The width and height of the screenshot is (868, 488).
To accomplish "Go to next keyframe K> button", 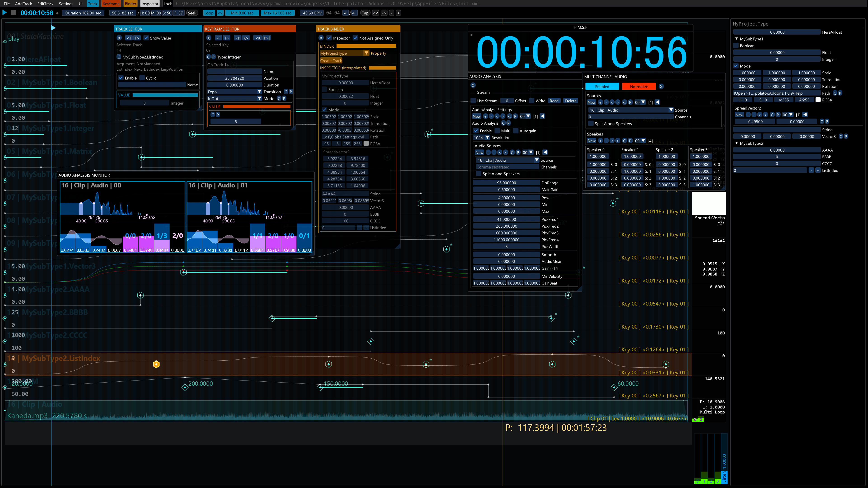I will click(x=246, y=38).
